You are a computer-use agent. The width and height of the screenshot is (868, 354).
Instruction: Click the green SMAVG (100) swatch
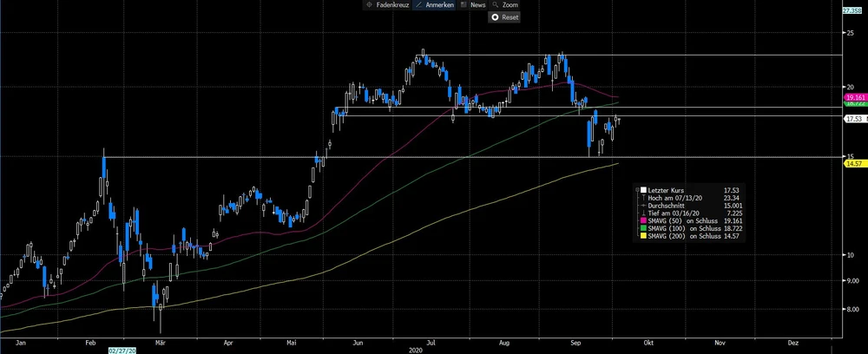click(x=645, y=228)
